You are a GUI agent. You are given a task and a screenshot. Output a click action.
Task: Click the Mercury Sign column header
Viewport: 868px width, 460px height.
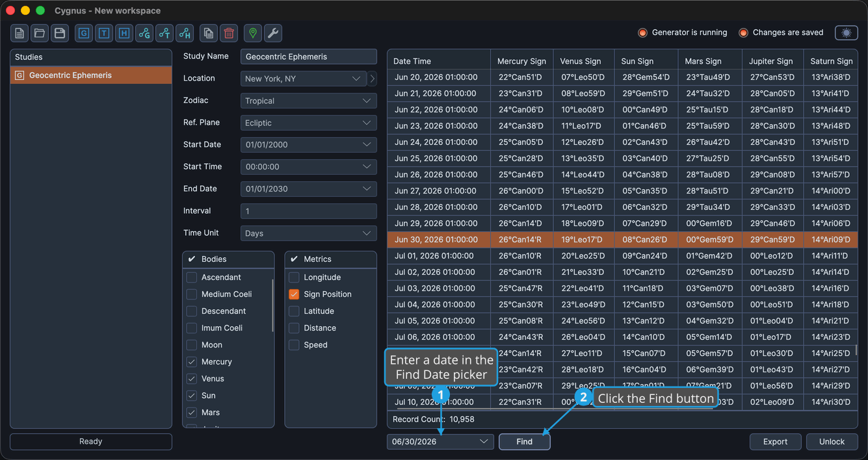point(522,61)
